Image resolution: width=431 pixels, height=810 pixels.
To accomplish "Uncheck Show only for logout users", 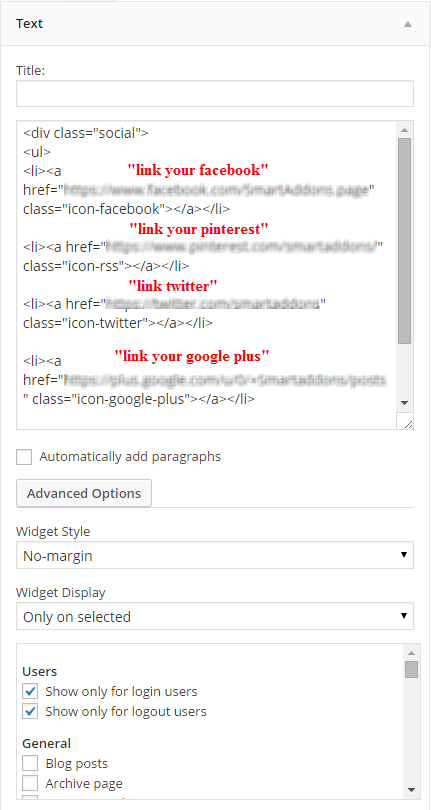I will pyautogui.click(x=30, y=711).
